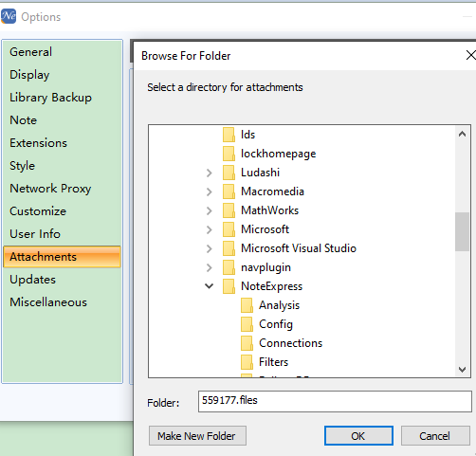Click the NoteExpress app icon in title bar
476x456 pixels.
[x=9, y=16]
